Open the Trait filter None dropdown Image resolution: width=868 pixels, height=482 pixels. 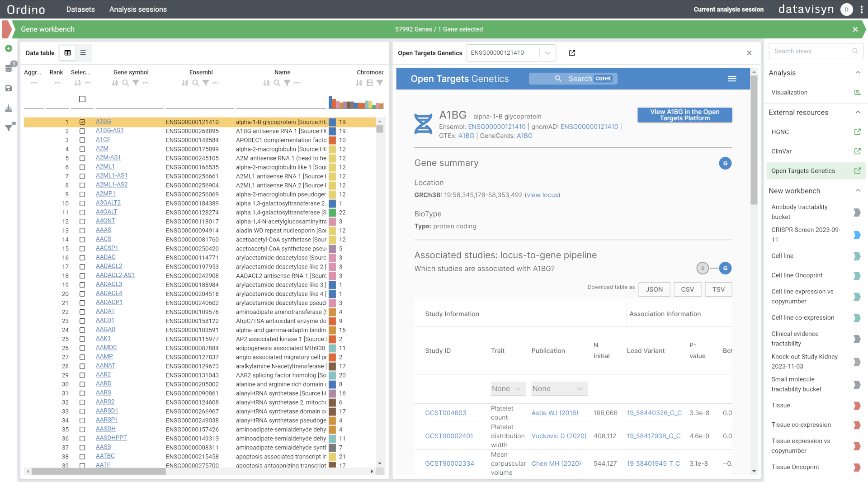pos(508,389)
